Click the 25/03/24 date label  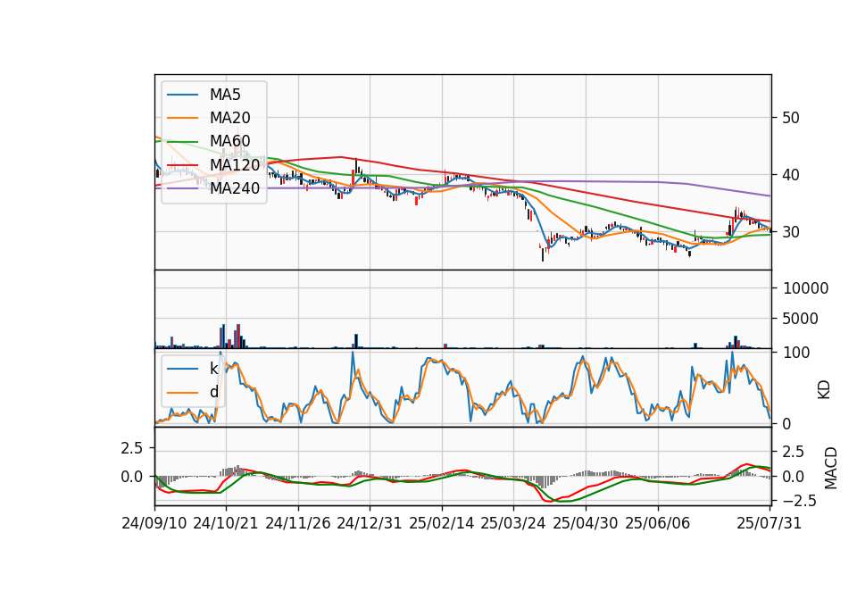[513, 523]
